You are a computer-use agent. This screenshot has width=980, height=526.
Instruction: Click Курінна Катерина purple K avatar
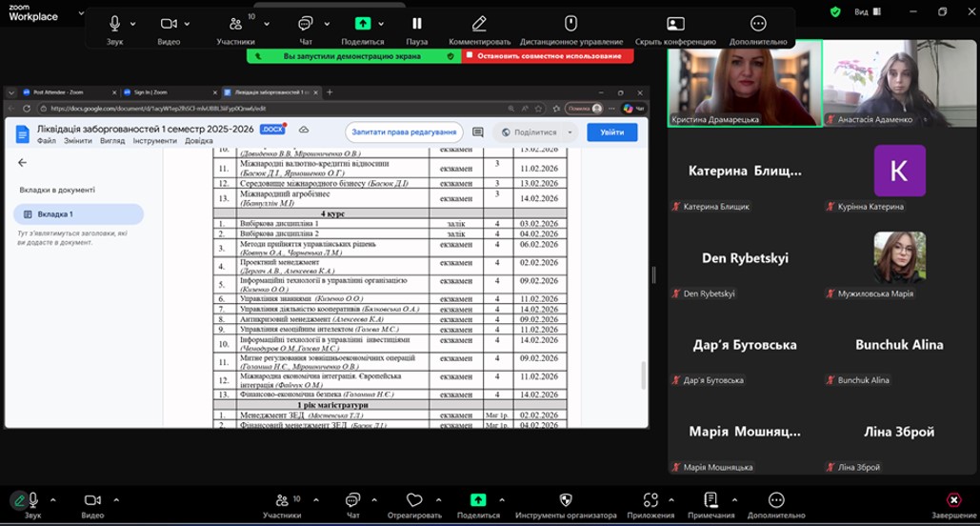click(900, 171)
